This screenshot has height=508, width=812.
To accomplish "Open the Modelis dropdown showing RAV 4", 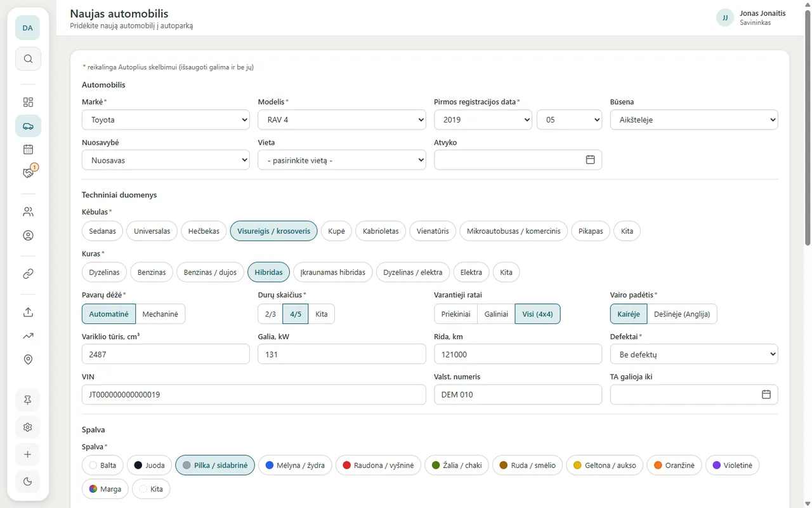I will tap(342, 119).
